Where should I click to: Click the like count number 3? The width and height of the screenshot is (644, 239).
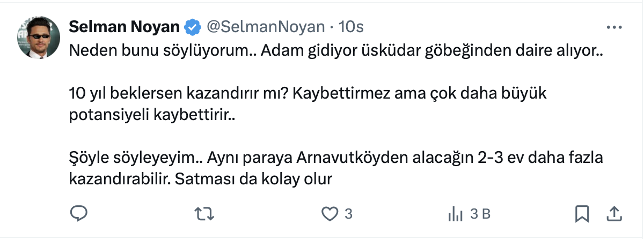click(x=348, y=214)
